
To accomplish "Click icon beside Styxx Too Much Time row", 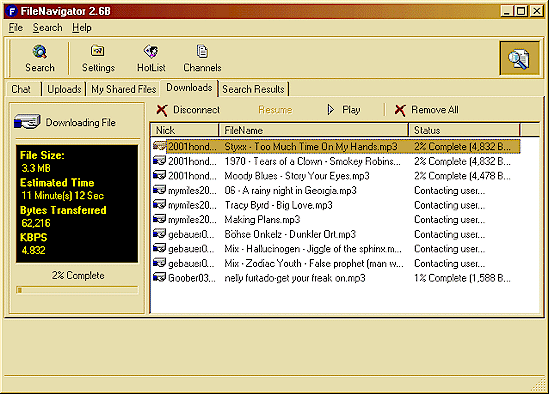I will click(160, 146).
